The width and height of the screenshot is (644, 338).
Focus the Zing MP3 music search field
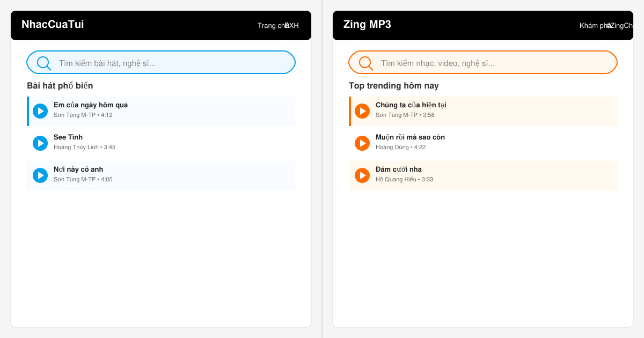[x=483, y=62]
